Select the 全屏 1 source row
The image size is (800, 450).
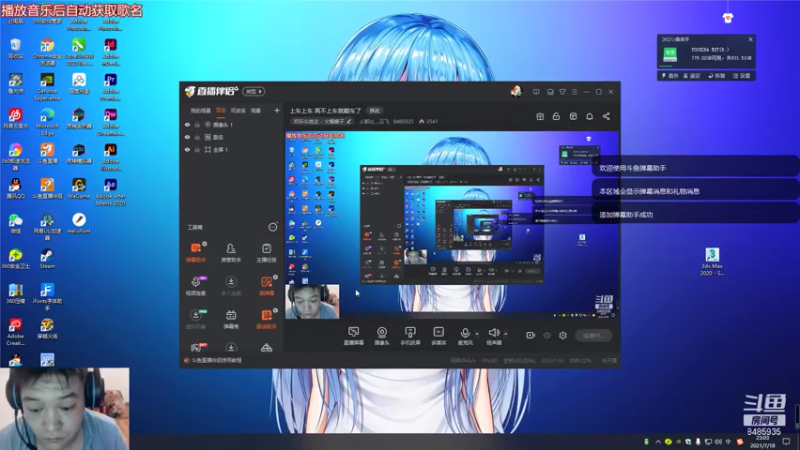point(231,150)
